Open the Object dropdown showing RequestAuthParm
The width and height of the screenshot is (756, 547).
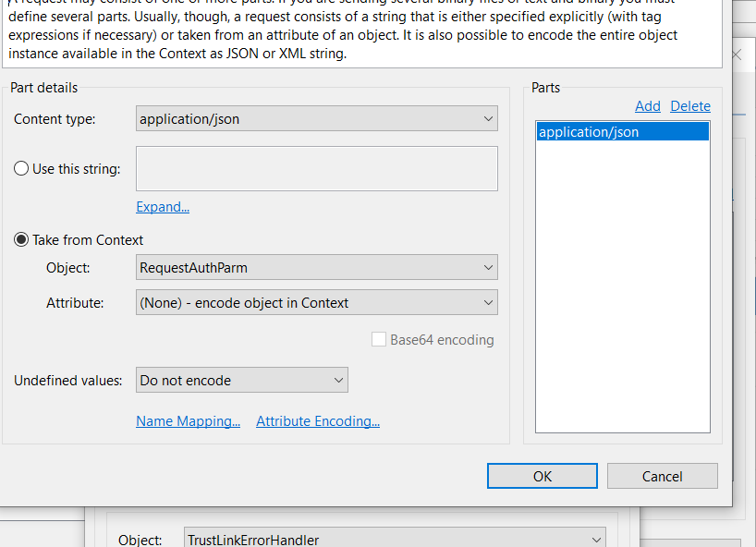pyautogui.click(x=317, y=267)
